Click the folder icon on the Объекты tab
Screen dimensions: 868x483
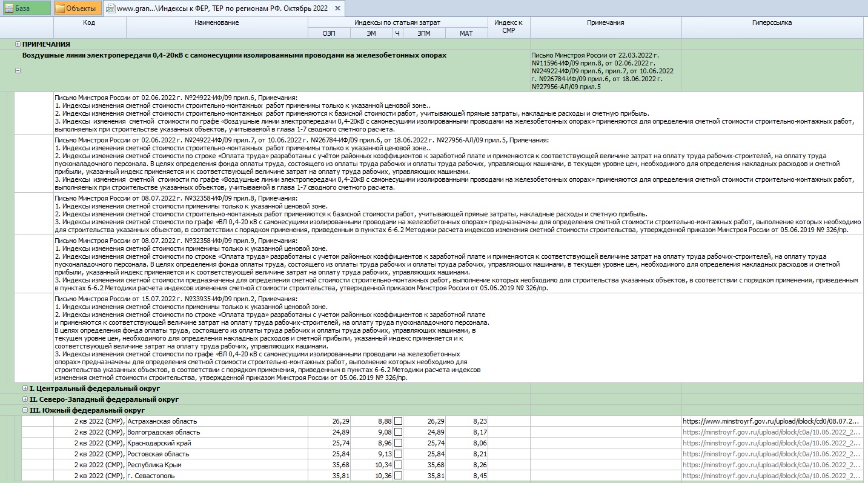point(61,8)
